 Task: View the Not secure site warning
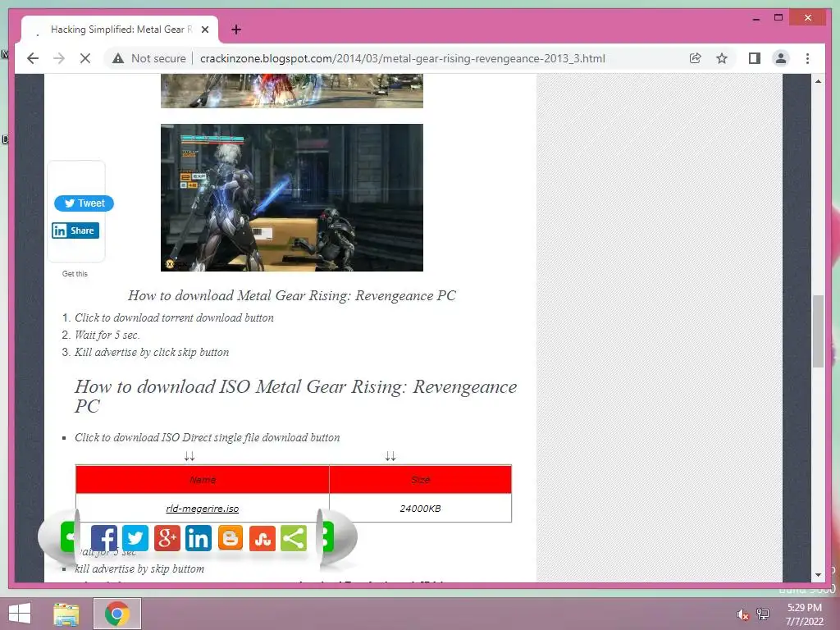click(149, 58)
